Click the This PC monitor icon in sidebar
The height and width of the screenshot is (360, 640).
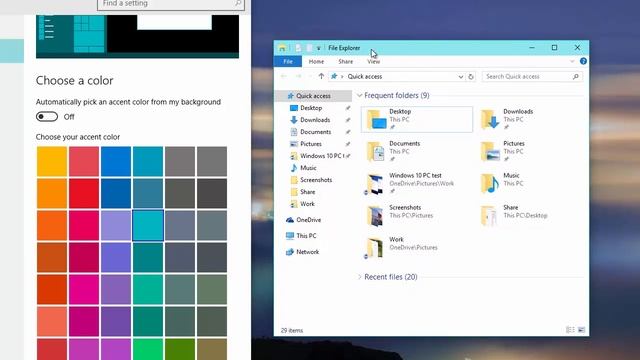pyautogui.click(x=290, y=236)
